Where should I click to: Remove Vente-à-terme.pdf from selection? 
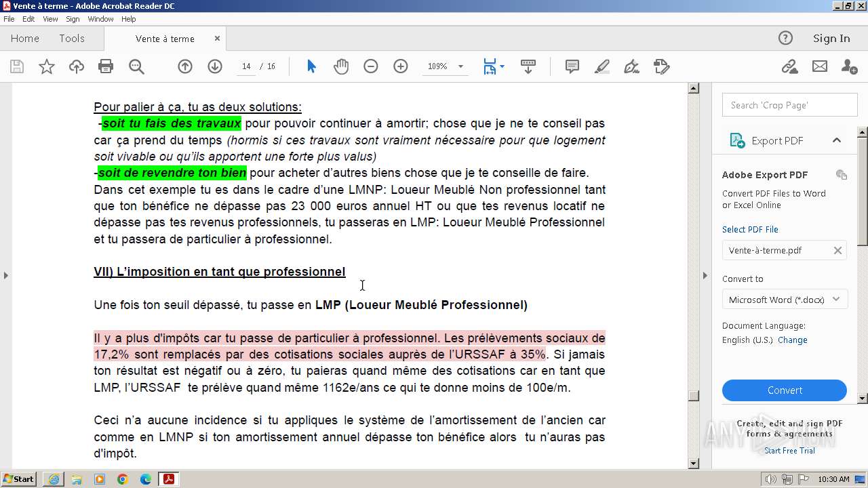click(837, 250)
